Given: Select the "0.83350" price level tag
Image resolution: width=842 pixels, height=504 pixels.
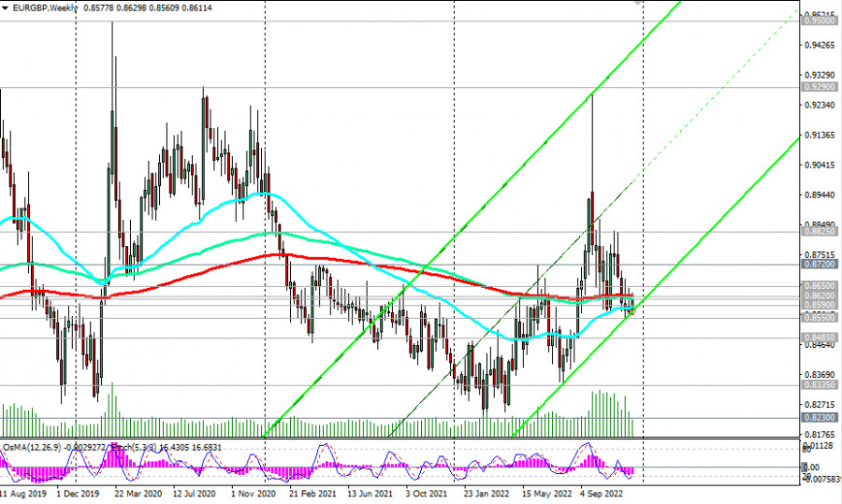Looking at the screenshot, I should click(x=820, y=385).
